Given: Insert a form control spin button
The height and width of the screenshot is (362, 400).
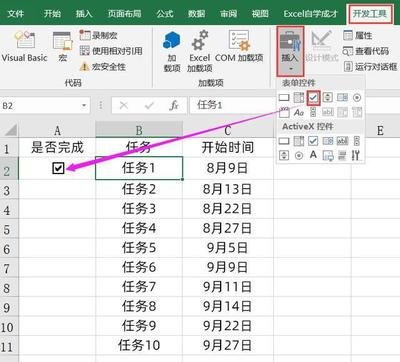Looking at the screenshot, I should click(x=328, y=98).
